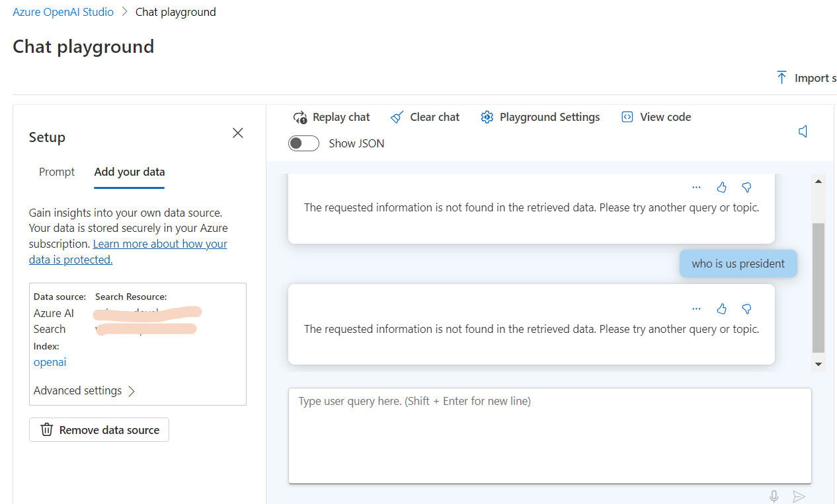Thumbs up the response below 'who is us president'

pyautogui.click(x=721, y=308)
